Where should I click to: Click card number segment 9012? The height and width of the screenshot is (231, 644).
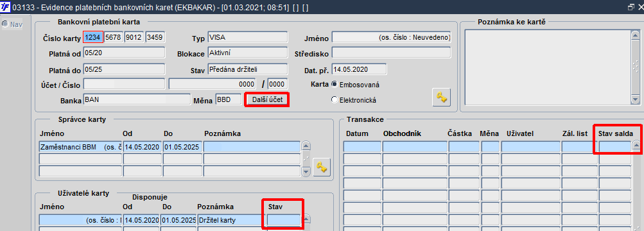pos(134,37)
